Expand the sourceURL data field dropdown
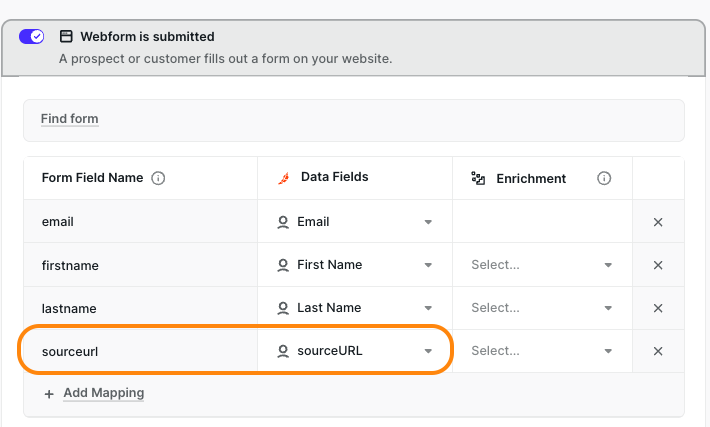This screenshot has height=427, width=710. click(x=427, y=351)
